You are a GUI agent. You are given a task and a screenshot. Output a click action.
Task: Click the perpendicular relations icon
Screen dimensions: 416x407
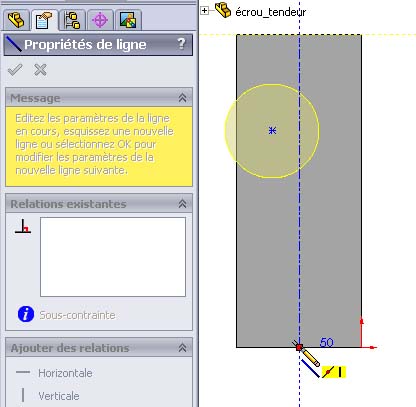pyautogui.click(x=23, y=226)
